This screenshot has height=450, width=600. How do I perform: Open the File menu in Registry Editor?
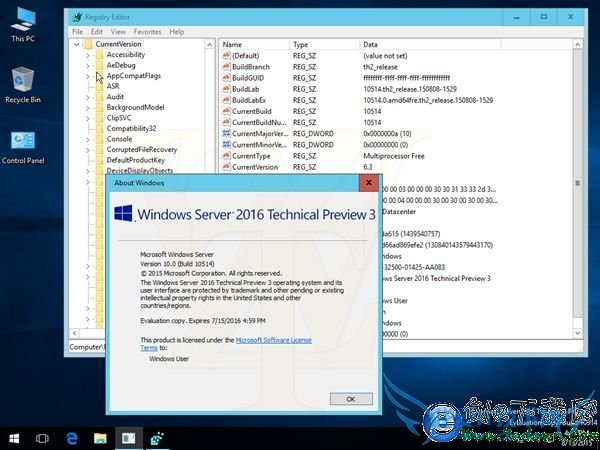click(x=77, y=32)
